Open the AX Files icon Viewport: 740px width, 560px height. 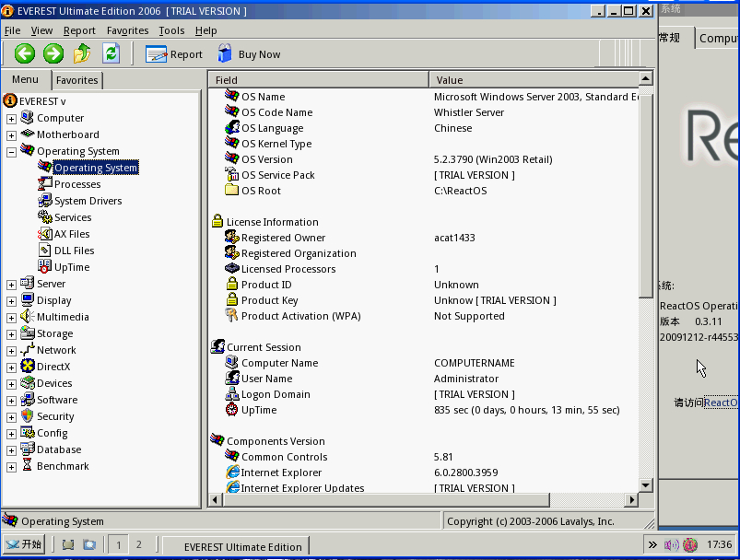45,233
